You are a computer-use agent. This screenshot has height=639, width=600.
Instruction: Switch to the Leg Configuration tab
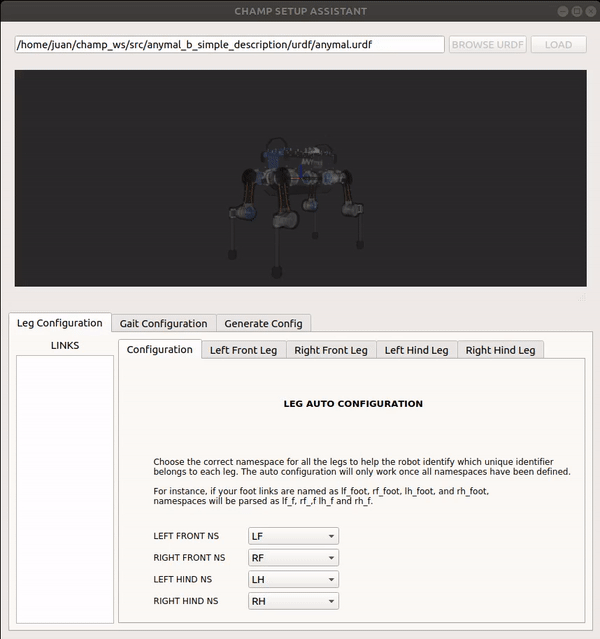(x=60, y=323)
